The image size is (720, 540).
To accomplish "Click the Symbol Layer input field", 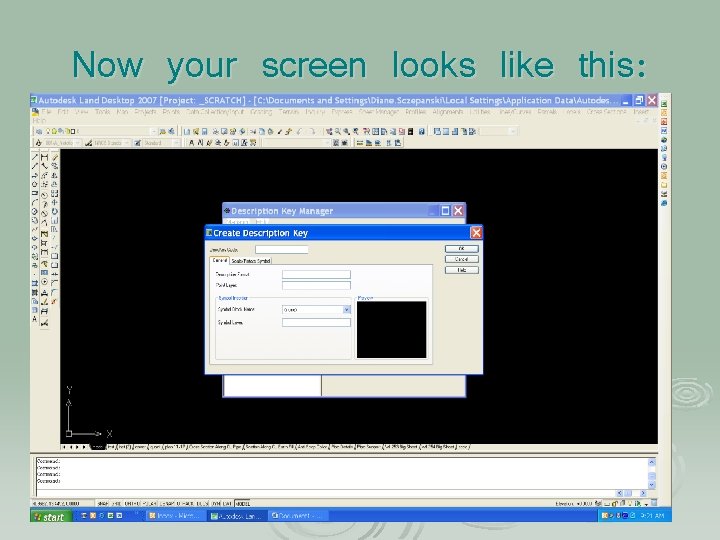I will click(316, 322).
